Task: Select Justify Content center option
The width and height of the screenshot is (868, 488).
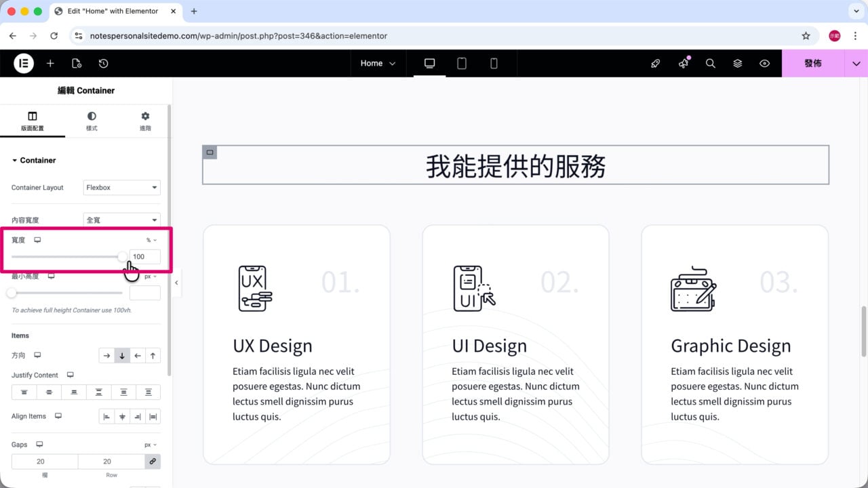Action: pos(49,392)
